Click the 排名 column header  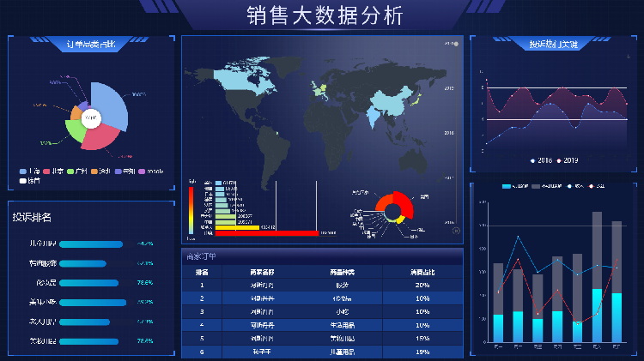click(x=202, y=272)
